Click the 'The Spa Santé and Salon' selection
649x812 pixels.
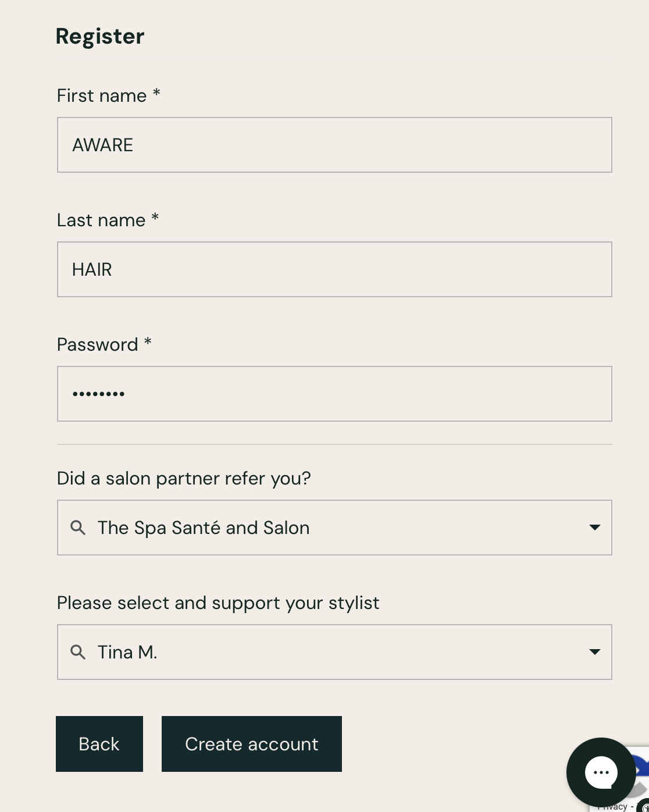[204, 528]
